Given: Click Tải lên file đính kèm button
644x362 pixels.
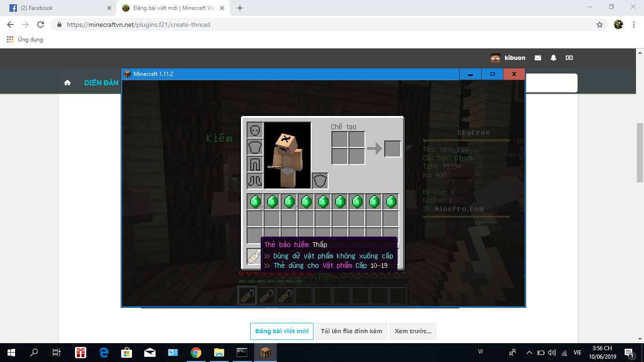Looking at the screenshot, I should click(x=351, y=331).
